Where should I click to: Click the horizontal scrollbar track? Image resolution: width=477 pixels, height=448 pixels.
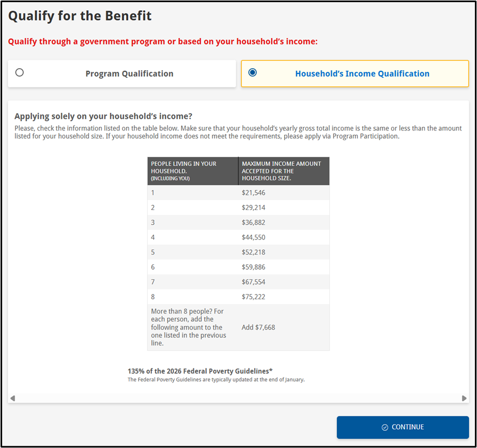238,398
